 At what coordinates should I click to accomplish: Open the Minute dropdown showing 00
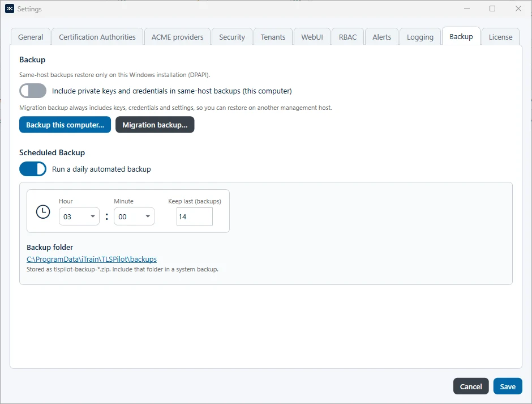[134, 216]
